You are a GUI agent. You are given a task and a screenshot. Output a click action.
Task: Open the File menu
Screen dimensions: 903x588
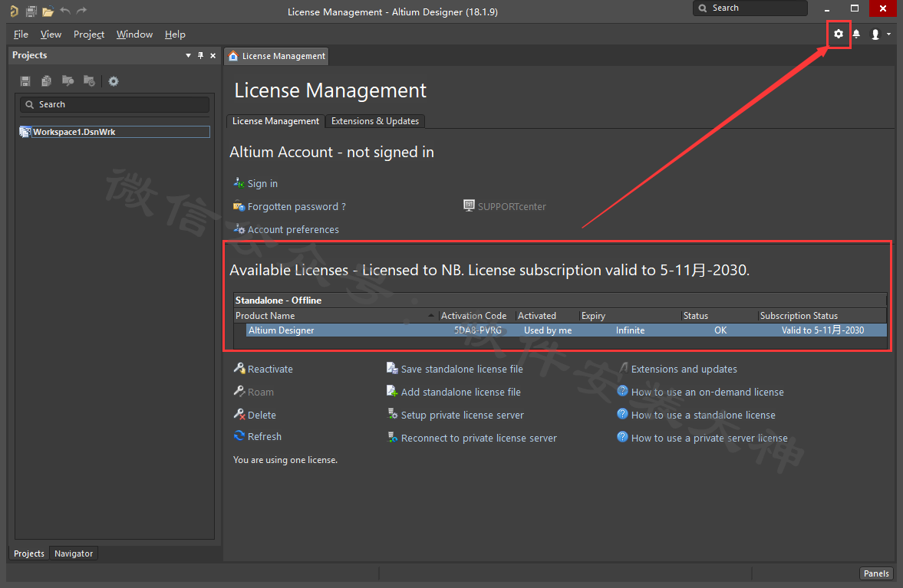21,34
